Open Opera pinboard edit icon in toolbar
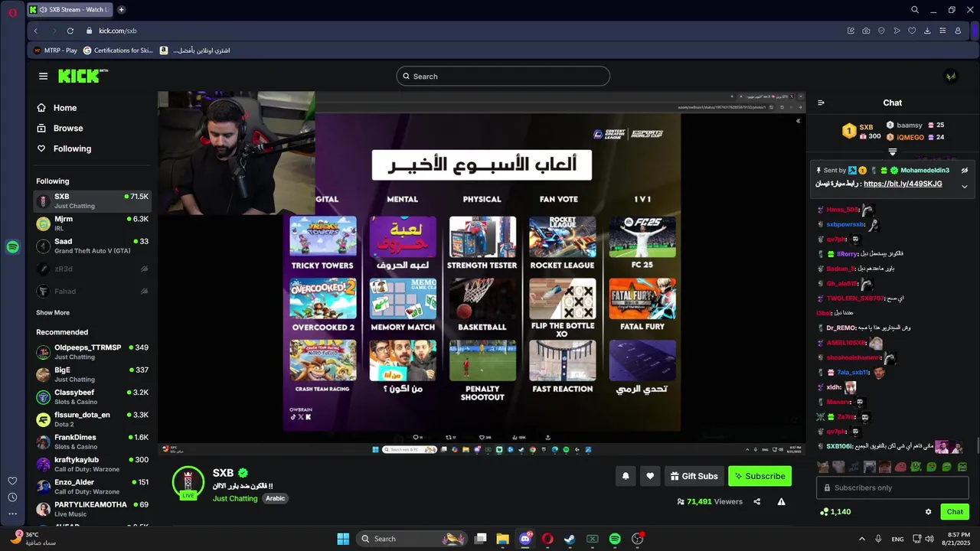Viewport: 980px width, 551px height. tap(851, 31)
